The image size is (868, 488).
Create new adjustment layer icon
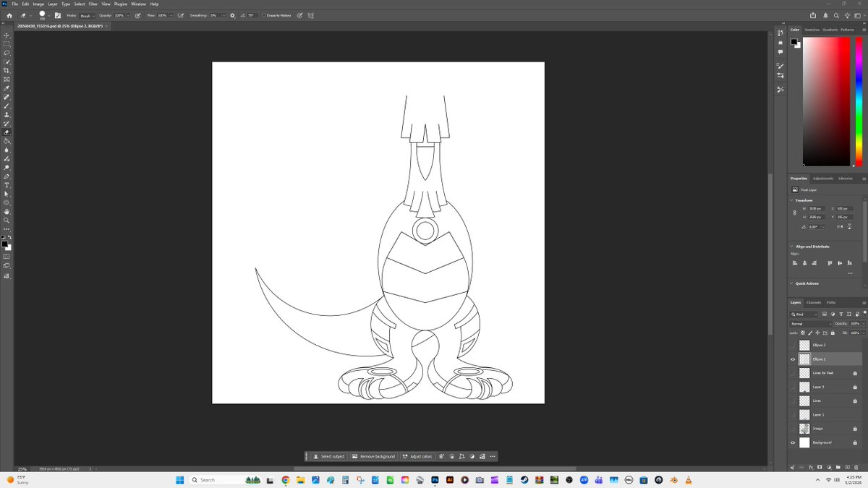click(829, 467)
